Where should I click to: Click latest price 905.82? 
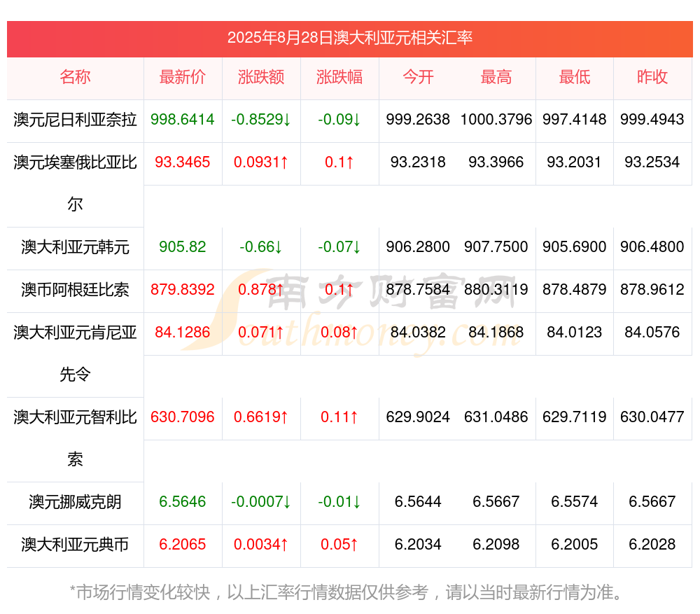[x=183, y=247]
